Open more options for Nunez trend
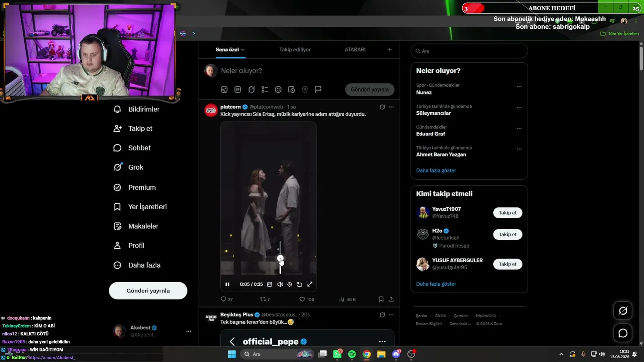 click(519, 86)
